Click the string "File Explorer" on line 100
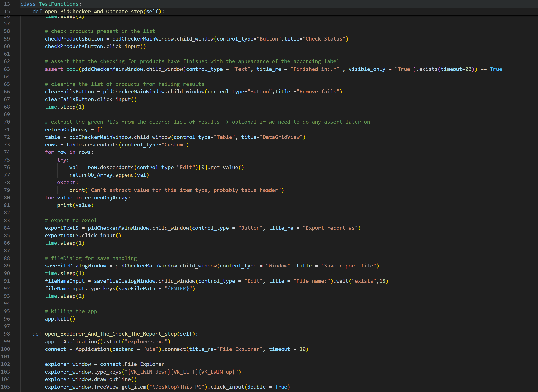The image size is (538, 392). pos(240,349)
